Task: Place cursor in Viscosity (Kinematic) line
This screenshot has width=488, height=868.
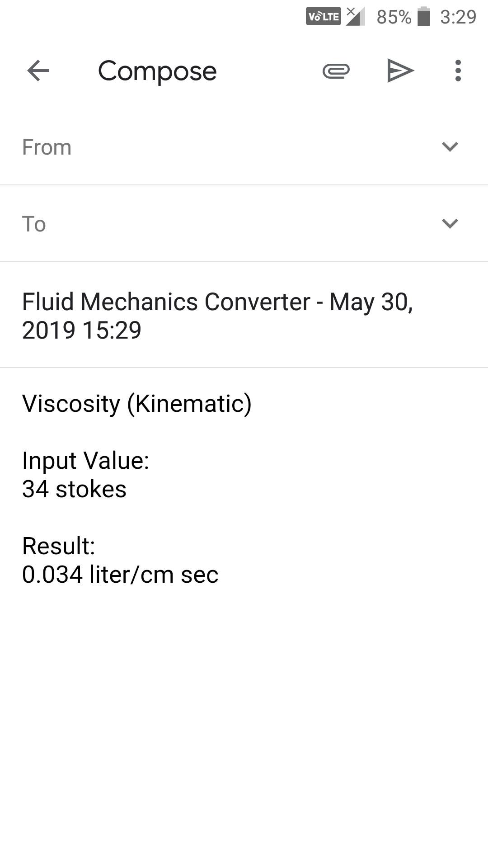Action: tap(137, 404)
